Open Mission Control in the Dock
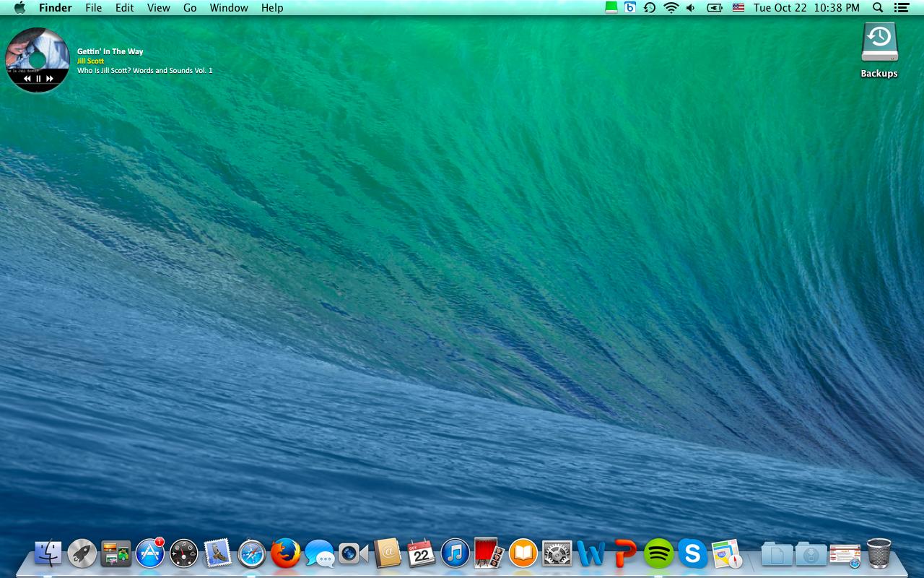Image resolution: width=924 pixels, height=578 pixels. point(115,554)
